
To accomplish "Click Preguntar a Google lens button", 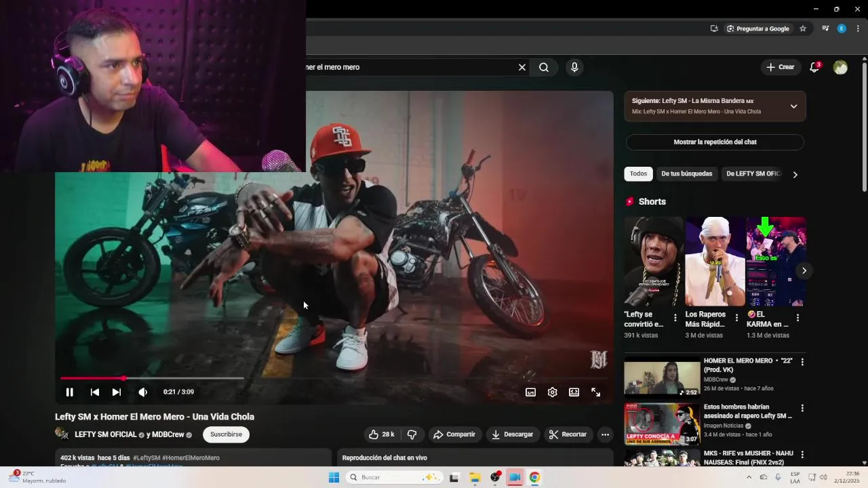I will pos(757,28).
